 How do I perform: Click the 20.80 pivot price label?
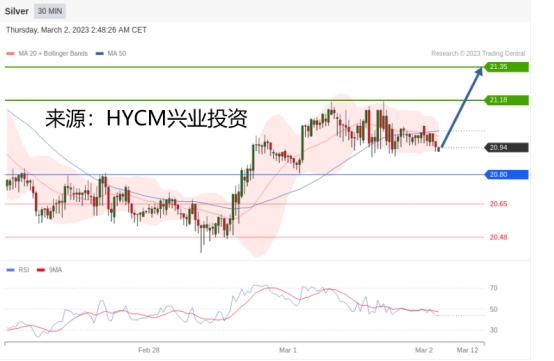[x=506, y=174]
